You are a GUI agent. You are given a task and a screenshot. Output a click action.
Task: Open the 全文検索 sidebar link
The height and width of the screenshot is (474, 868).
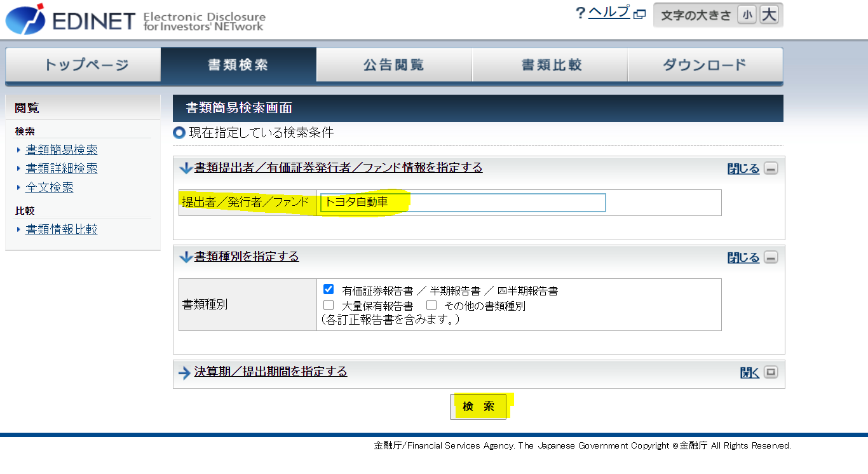[50, 187]
